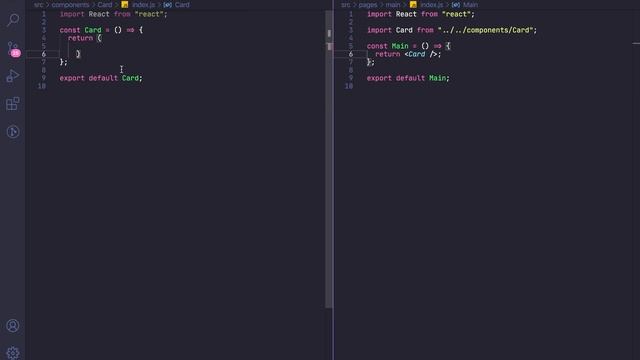Open Source Control view with pink badge

click(13, 49)
